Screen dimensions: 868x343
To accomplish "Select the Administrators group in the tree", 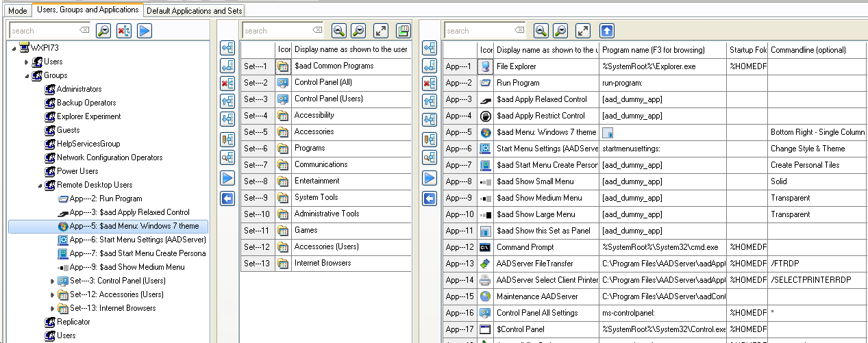I will click(79, 89).
